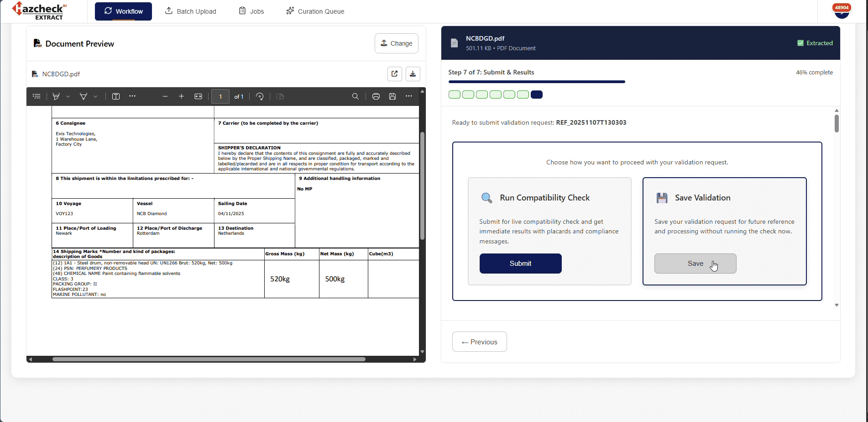Click the current step 7 progress indicator
This screenshot has height=422, width=868.
[536, 95]
